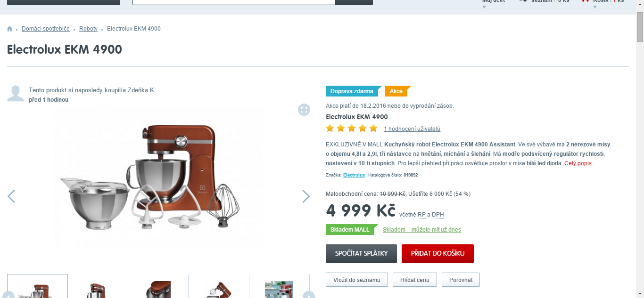Click Porovnat button

[x=461, y=280]
